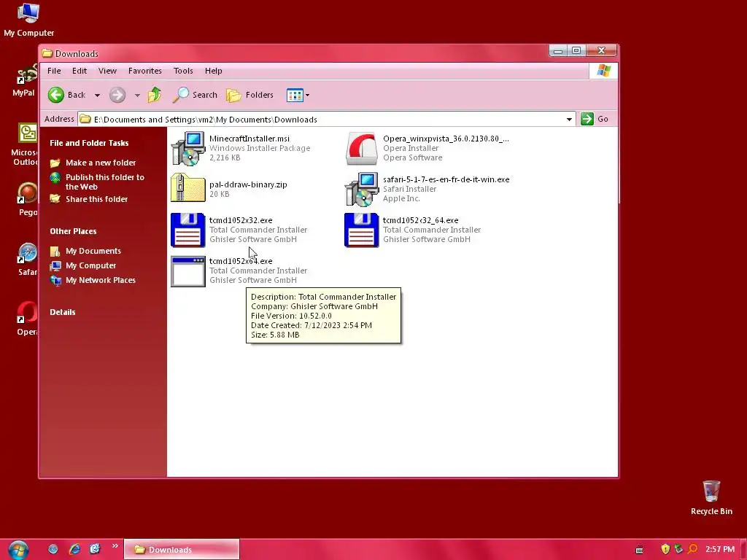Expand quick launch overflow chevron
Viewport: 747px width, 560px height.
coord(115,545)
